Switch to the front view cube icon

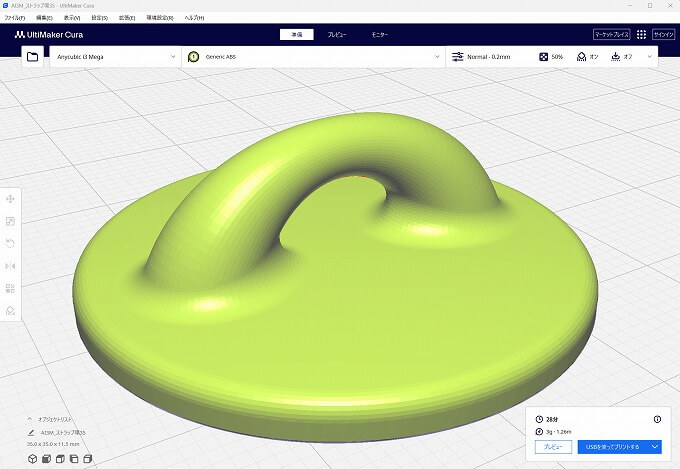(x=47, y=458)
